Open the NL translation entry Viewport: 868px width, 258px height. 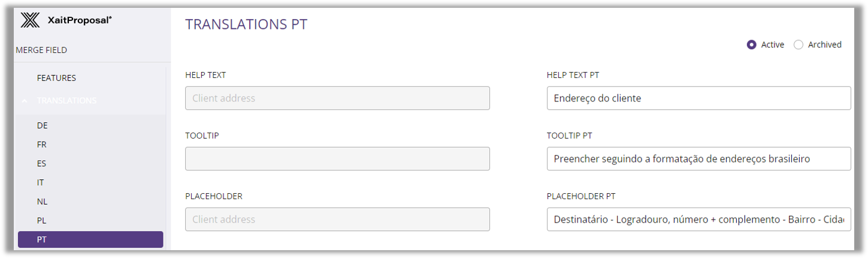click(42, 202)
